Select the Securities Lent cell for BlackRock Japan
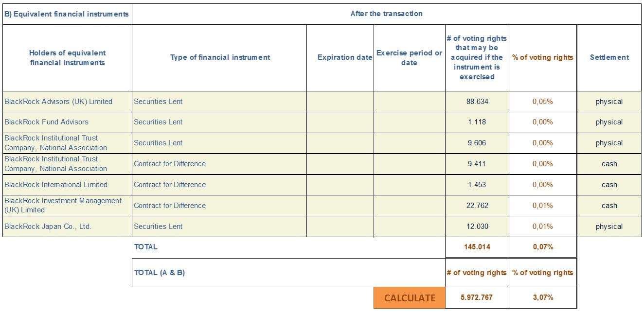Screen dimensions: 644x313 point(219,226)
